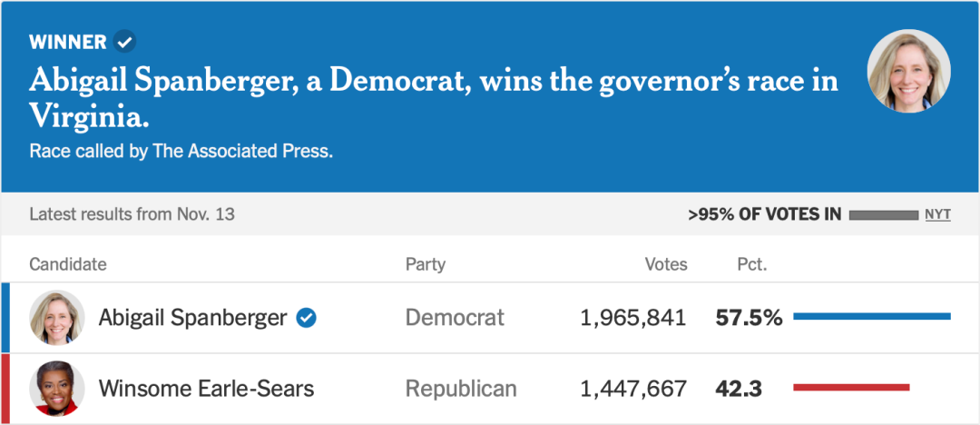Click Abigail Spanberger's small row photo
The width and height of the screenshot is (980, 425).
click(57, 318)
